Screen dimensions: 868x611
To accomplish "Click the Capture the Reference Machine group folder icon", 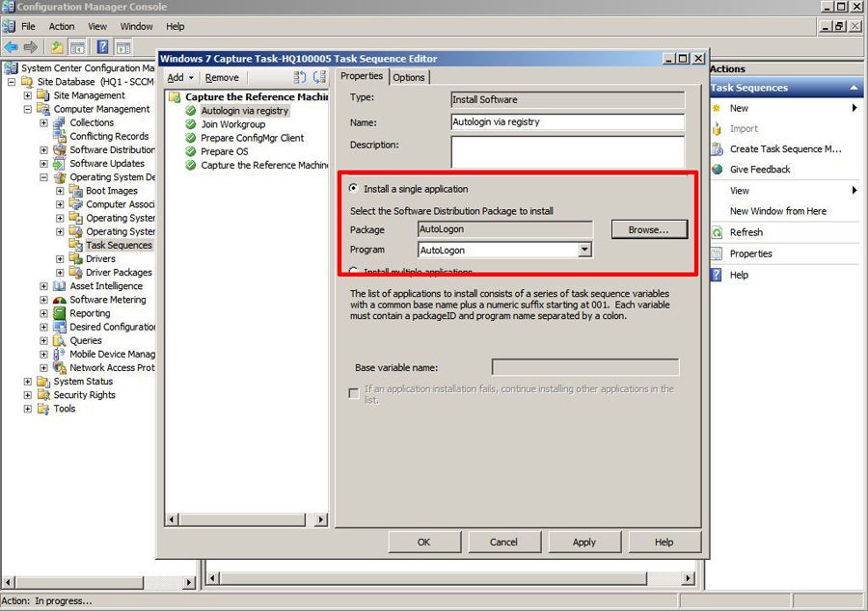I will 175,97.
